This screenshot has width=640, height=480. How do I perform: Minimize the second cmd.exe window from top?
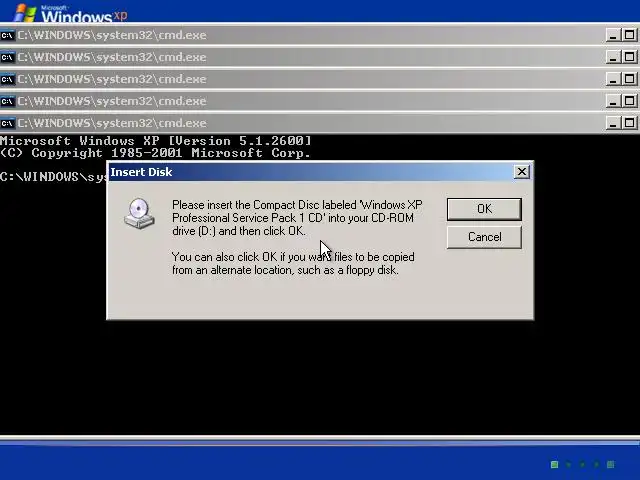[613, 57]
